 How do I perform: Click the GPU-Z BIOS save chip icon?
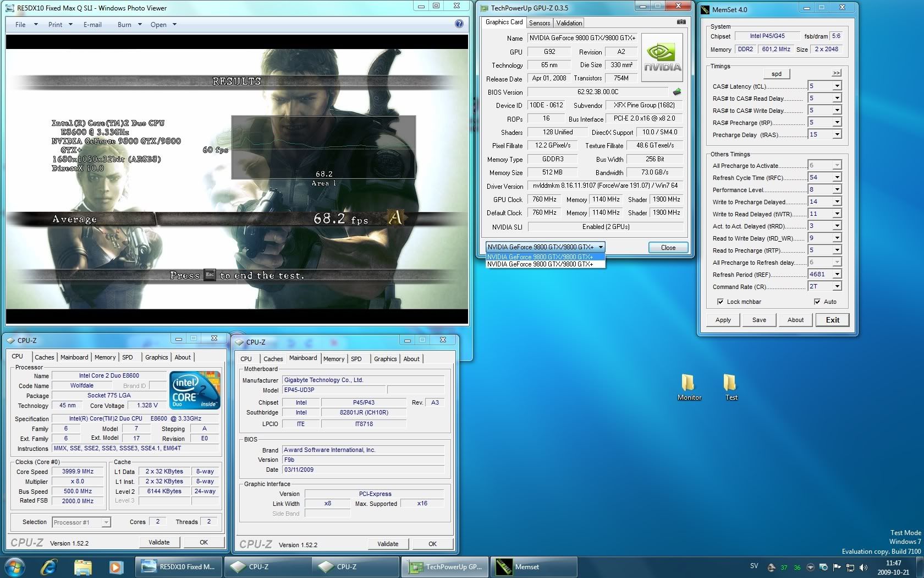677,92
